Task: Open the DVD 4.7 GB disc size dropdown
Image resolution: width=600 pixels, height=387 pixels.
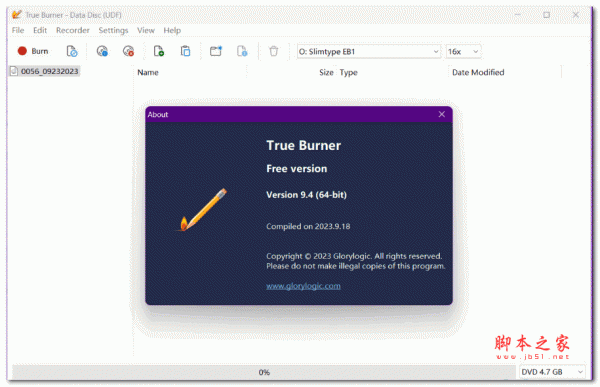Action: (x=552, y=372)
